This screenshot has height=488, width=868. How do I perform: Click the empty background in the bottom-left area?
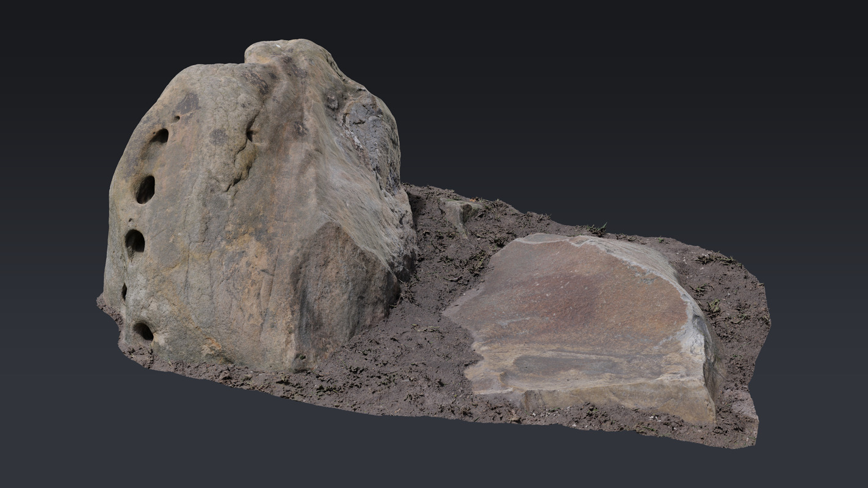92,427
